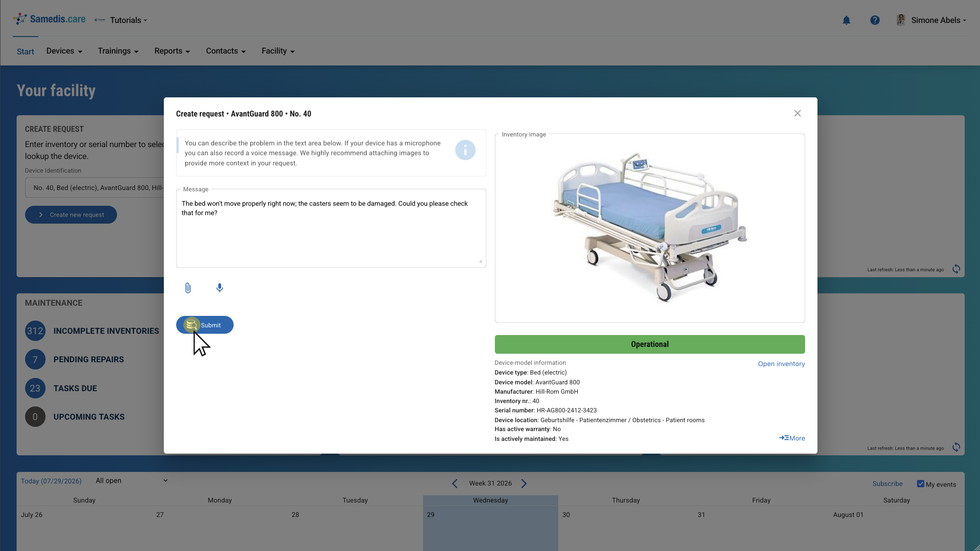Click Simone Abels profile avatar
Viewport: 980px width, 551px height.
[x=900, y=20]
